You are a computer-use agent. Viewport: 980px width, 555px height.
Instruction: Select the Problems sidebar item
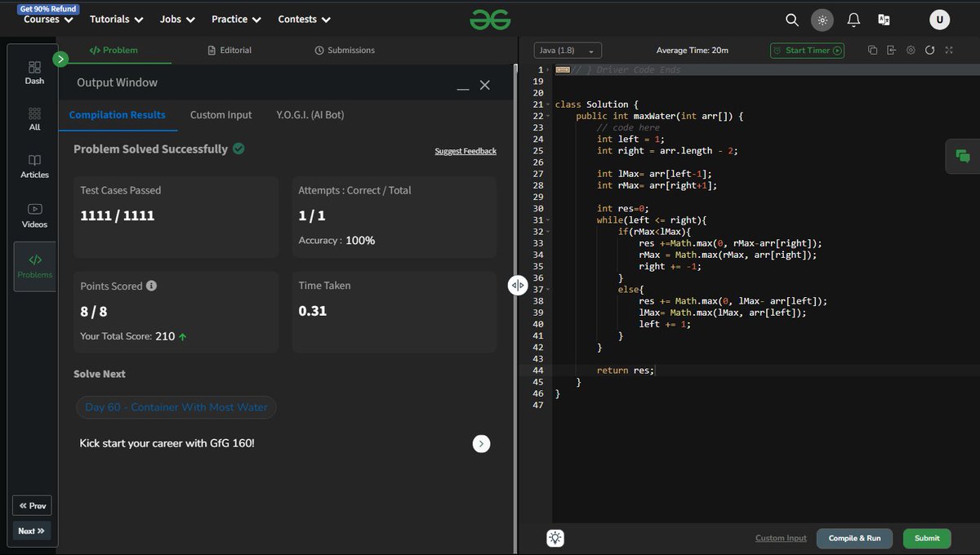[x=35, y=266]
